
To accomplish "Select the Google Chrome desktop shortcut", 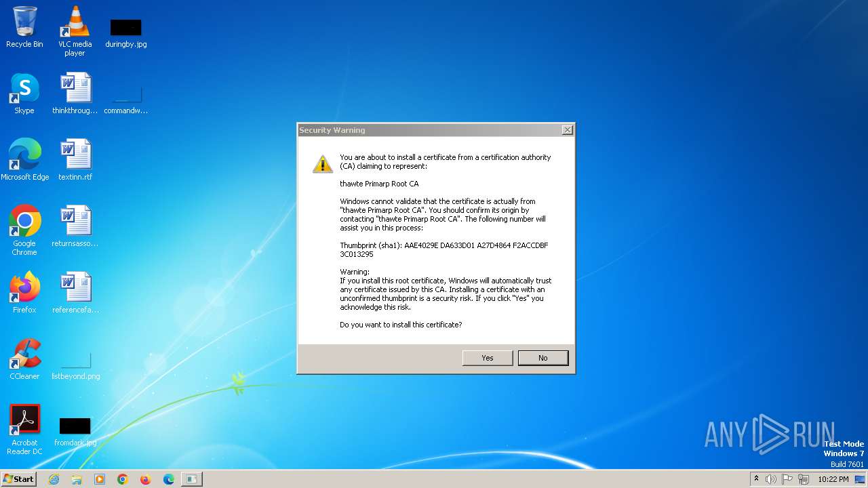I will pos(24,230).
